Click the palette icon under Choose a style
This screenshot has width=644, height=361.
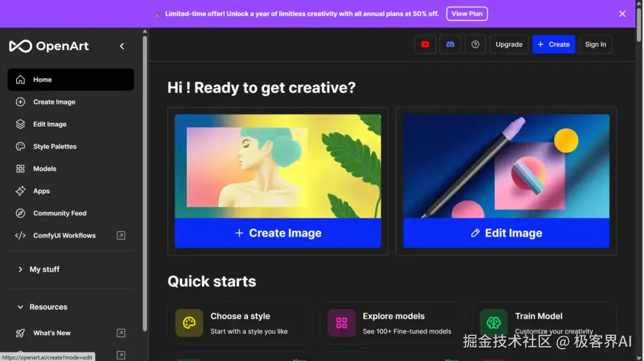[x=188, y=323]
